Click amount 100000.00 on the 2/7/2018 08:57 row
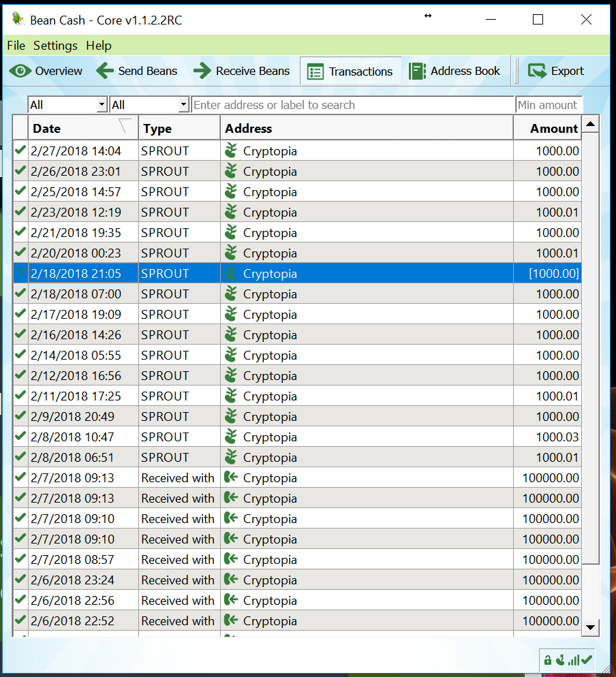Image resolution: width=616 pixels, height=677 pixels. coord(551,560)
